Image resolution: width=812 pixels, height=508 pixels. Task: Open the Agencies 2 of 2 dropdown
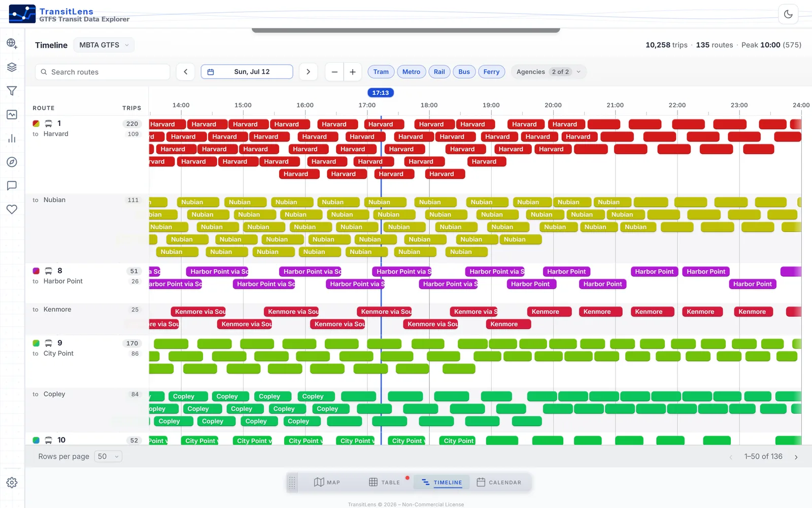point(549,72)
